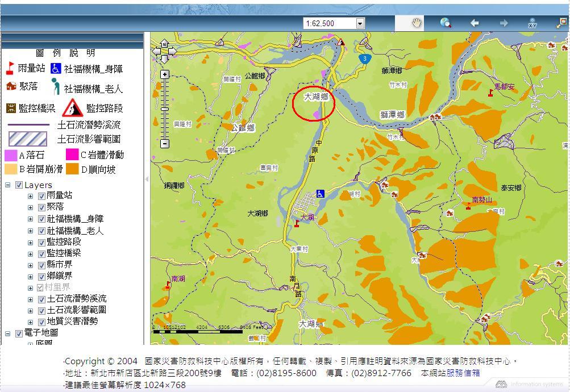Click the zoom slider handle
The height and width of the screenshot is (392, 570).
[165, 108]
